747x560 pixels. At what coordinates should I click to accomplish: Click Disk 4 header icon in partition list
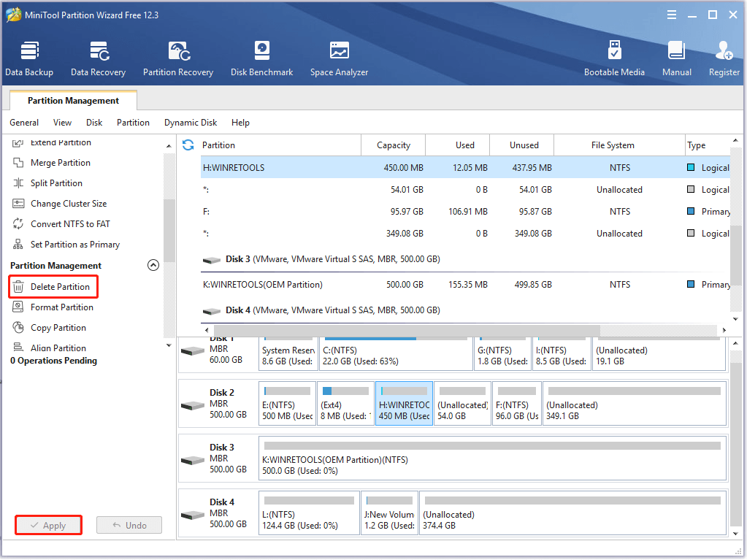coord(212,312)
